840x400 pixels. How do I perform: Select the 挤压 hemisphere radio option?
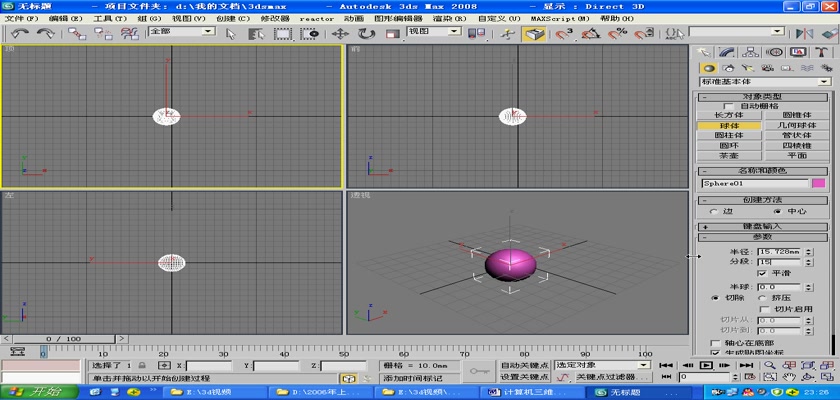click(x=761, y=298)
